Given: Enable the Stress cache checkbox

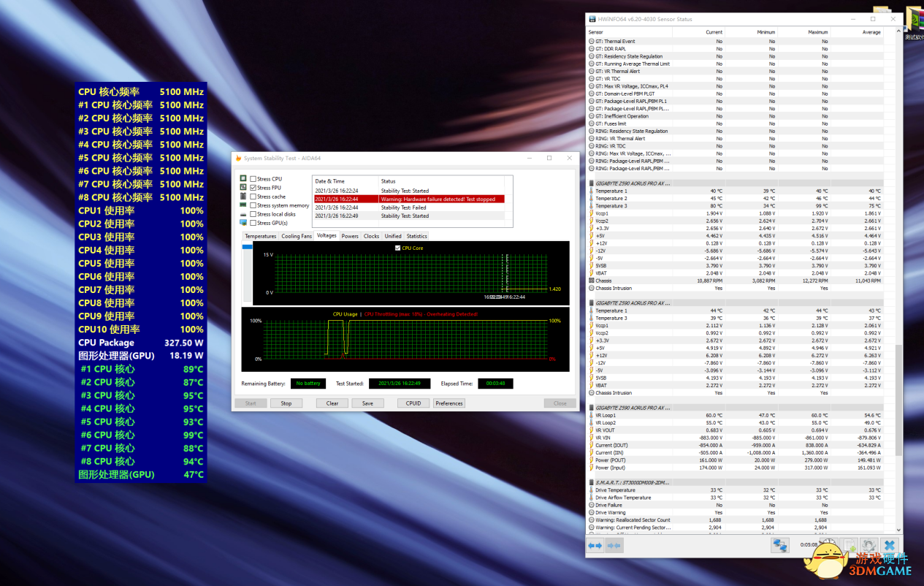Looking at the screenshot, I should (253, 197).
